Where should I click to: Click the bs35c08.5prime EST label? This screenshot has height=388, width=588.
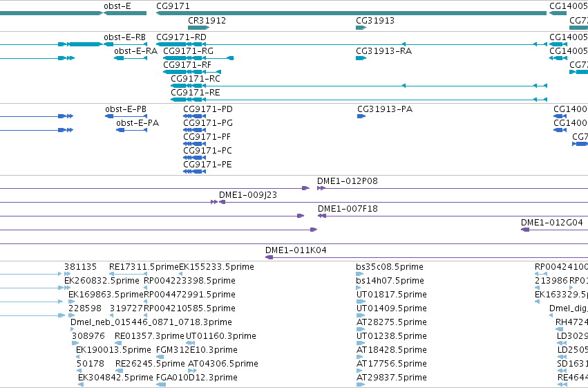[390, 267]
